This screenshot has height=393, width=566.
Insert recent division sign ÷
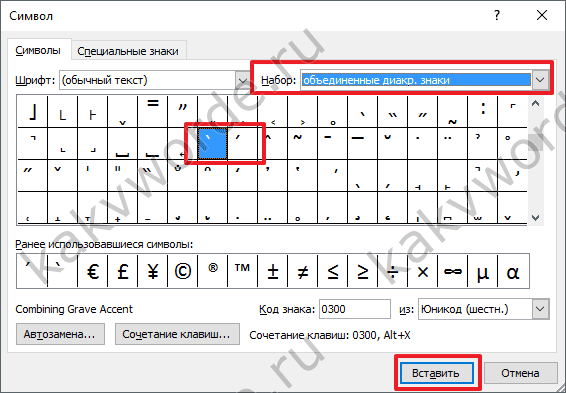[x=392, y=271]
